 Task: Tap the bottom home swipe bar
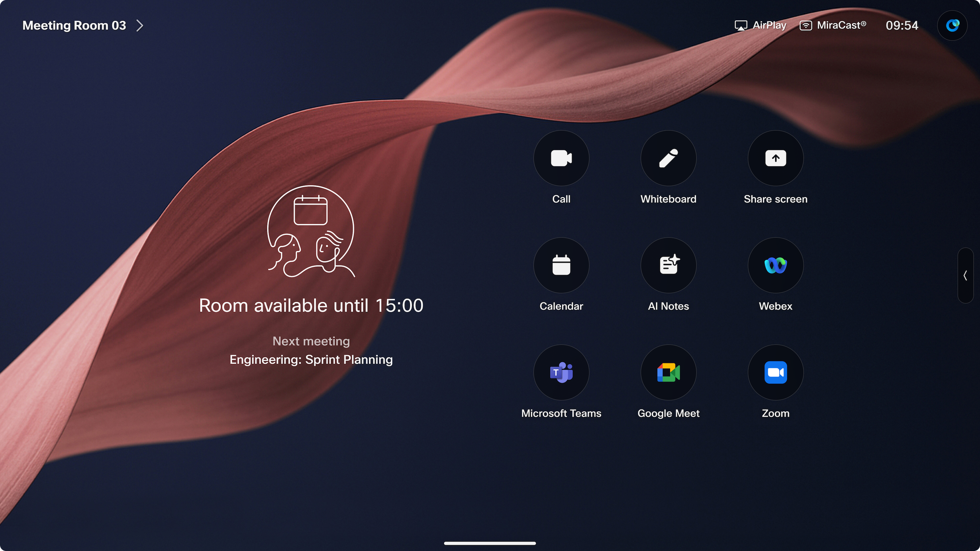(490, 543)
